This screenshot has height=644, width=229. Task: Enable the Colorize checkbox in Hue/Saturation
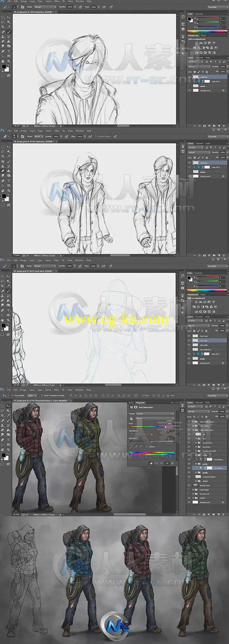click(146, 447)
